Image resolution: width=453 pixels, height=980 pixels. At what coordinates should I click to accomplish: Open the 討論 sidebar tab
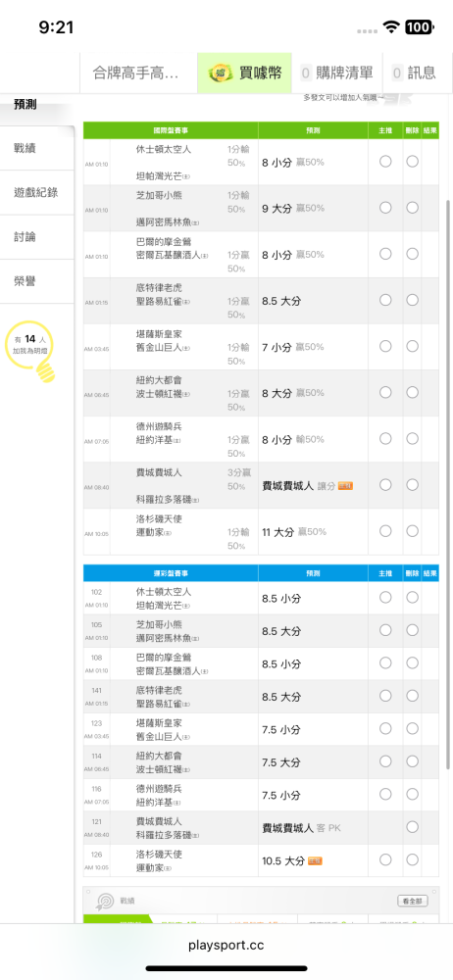pos(37,237)
